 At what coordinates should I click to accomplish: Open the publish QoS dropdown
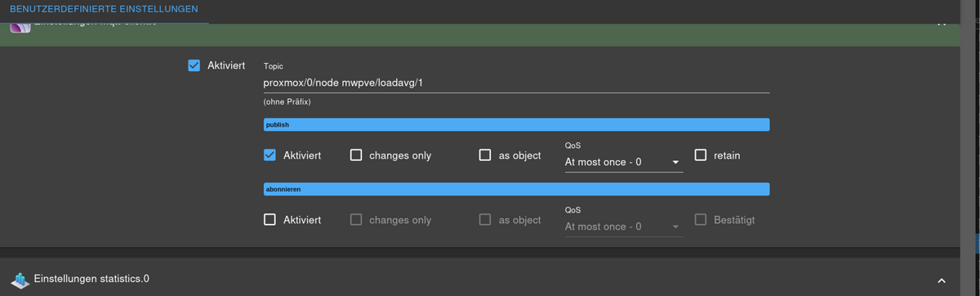point(624,162)
